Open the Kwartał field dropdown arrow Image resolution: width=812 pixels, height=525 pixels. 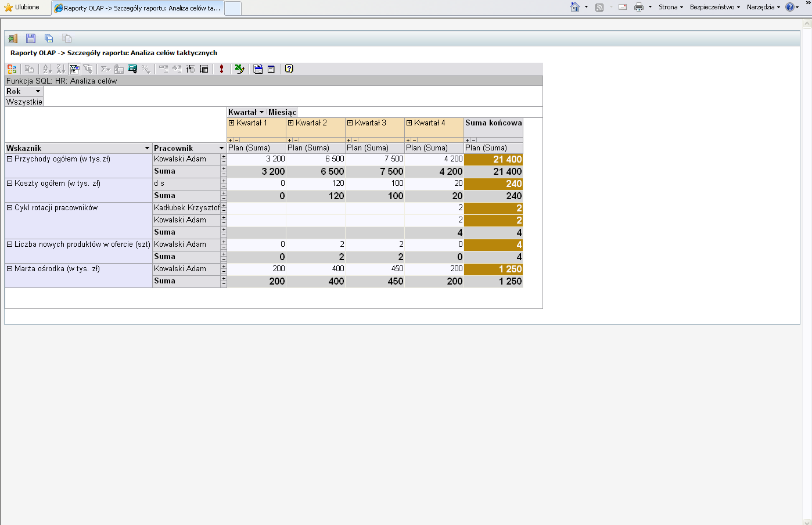261,112
